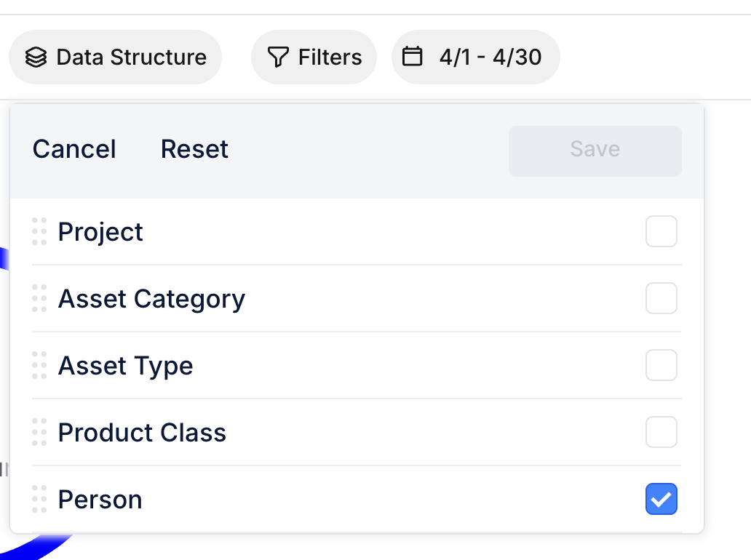Check the Product Class checkbox

[661, 432]
